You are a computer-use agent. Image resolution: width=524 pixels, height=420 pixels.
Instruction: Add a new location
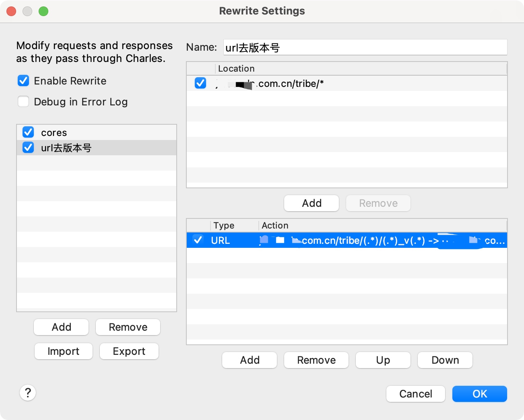(x=311, y=203)
